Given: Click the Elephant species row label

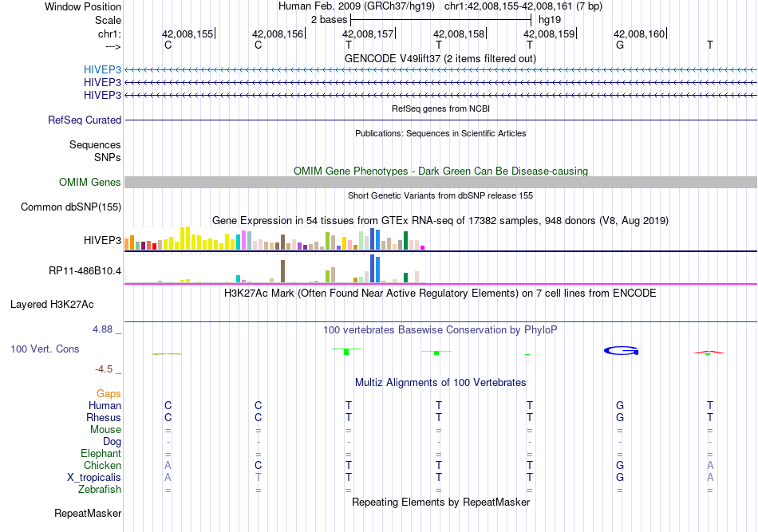Looking at the screenshot, I should pos(101,453).
